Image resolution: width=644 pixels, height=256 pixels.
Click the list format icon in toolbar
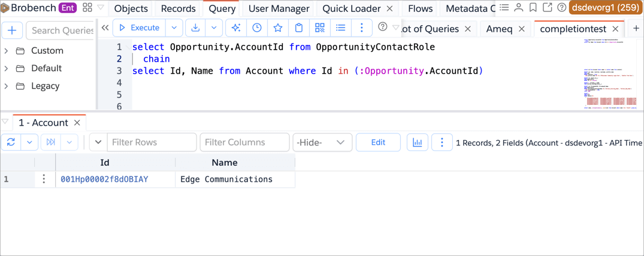click(341, 28)
